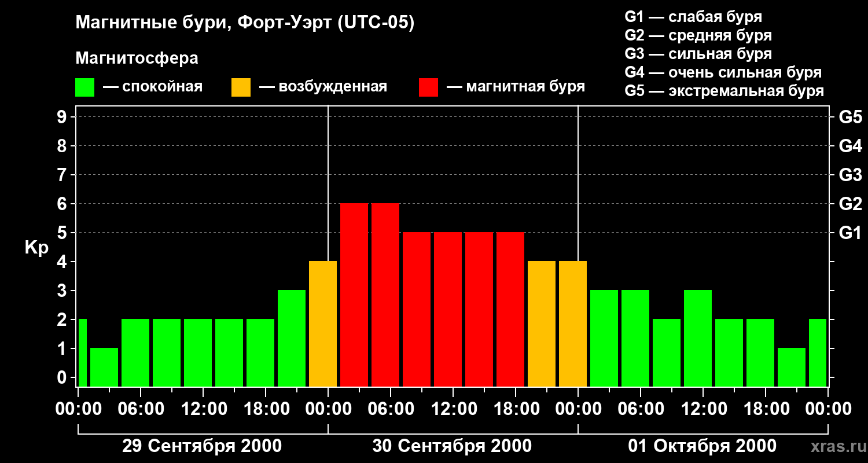Select the second red Kp 6 bar on 30 September
The image size is (868, 463).
[385, 295]
